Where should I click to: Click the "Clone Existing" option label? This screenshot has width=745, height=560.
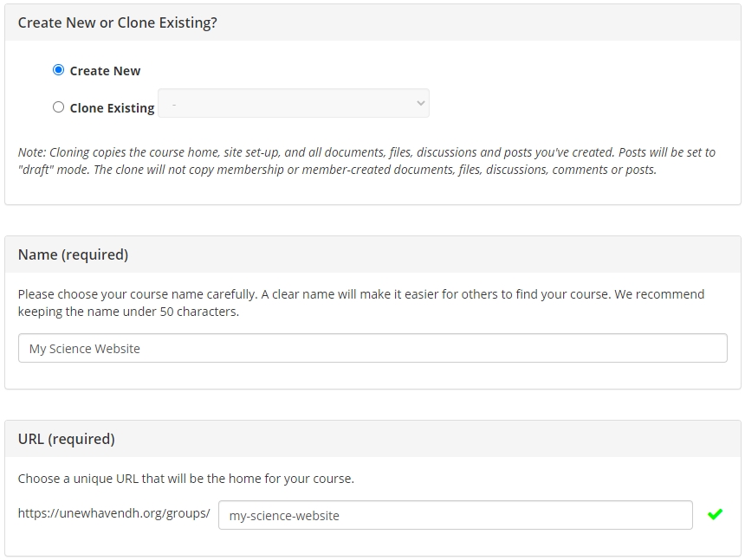tap(112, 108)
